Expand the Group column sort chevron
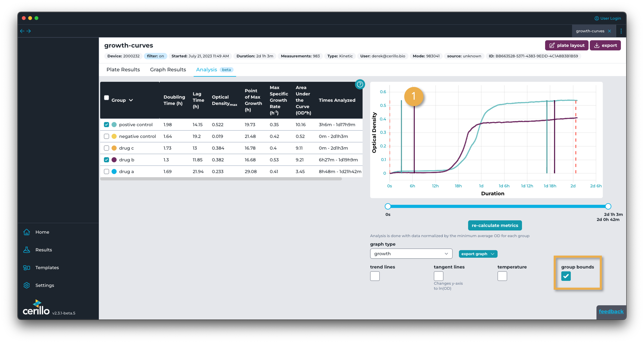Viewport: 644px width, 343px height. click(x=131, y=100)
